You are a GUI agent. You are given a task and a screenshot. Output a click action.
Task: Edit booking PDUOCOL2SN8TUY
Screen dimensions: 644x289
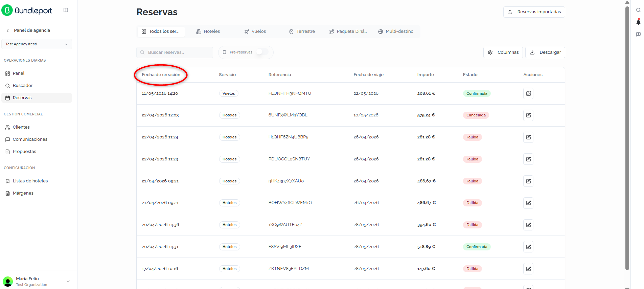[x=528, y=159]
